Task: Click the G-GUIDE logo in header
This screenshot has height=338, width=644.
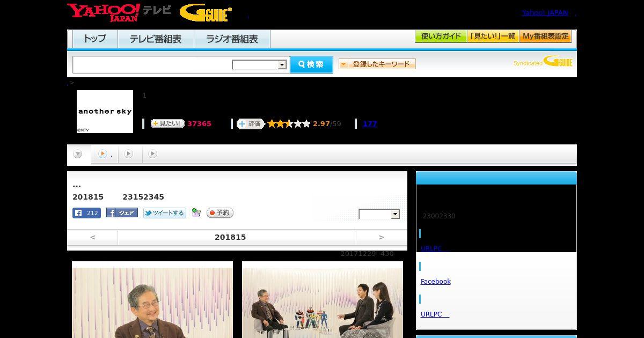Action: click(206, 13)
